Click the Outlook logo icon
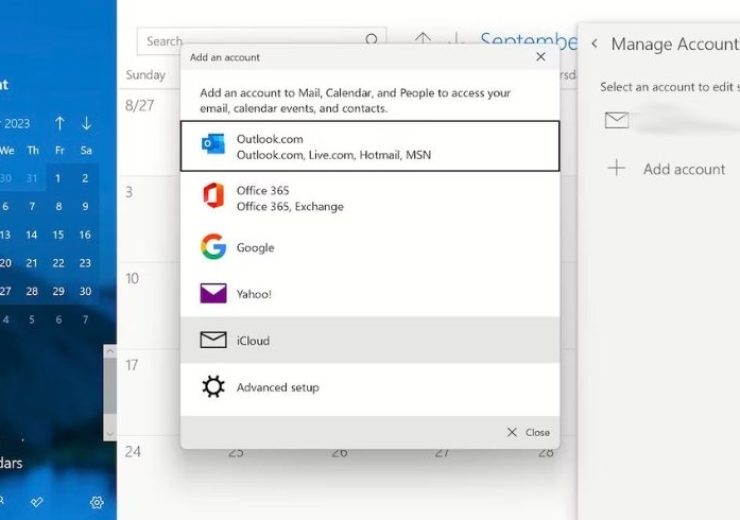 click(x=213, y=143)
